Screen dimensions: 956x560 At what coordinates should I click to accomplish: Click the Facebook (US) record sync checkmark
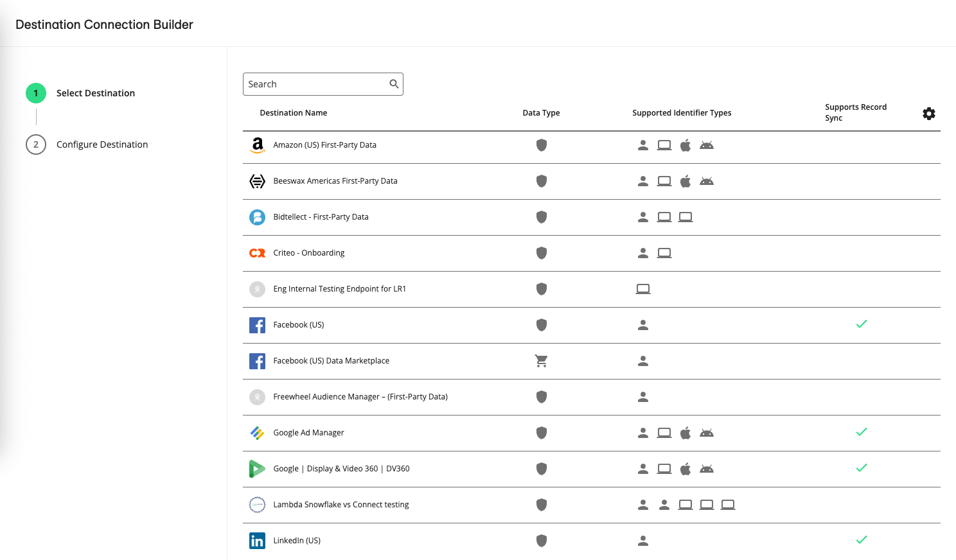coord(862,324)
